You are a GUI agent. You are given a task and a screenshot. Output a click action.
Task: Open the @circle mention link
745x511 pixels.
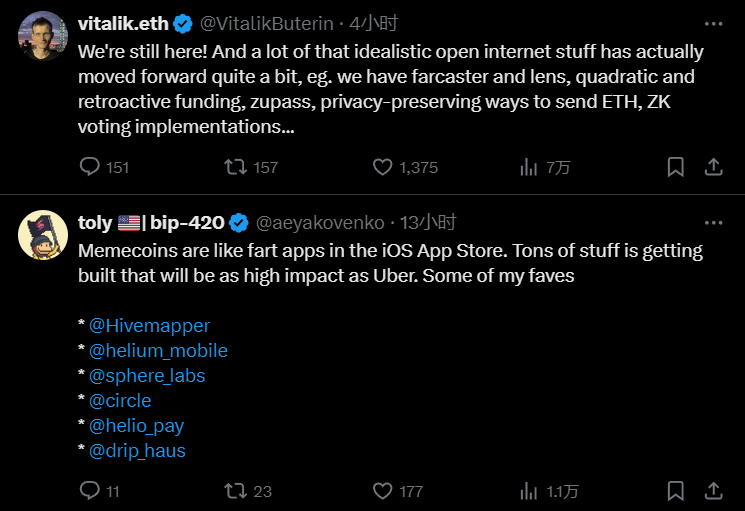pyautogui.click(x=120, y=401)
